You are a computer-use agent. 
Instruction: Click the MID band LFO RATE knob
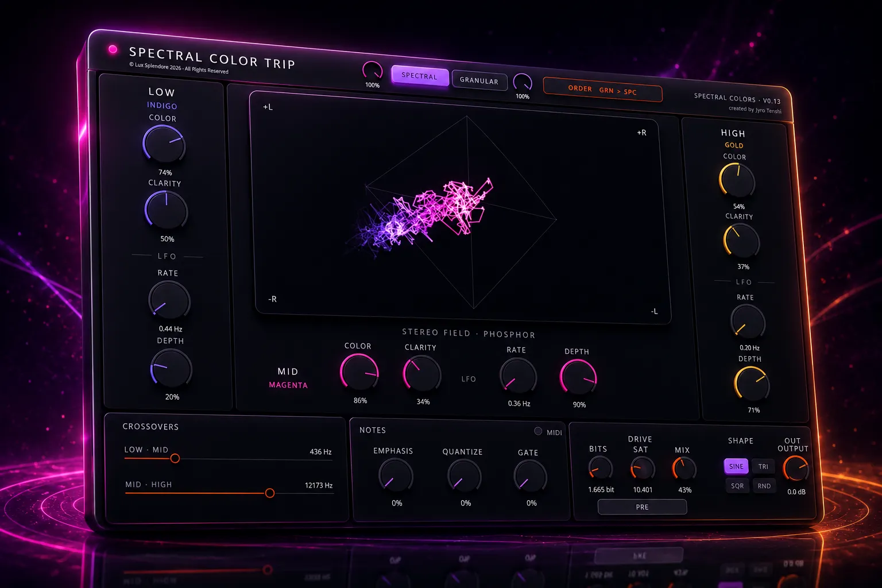click(518, 376)
